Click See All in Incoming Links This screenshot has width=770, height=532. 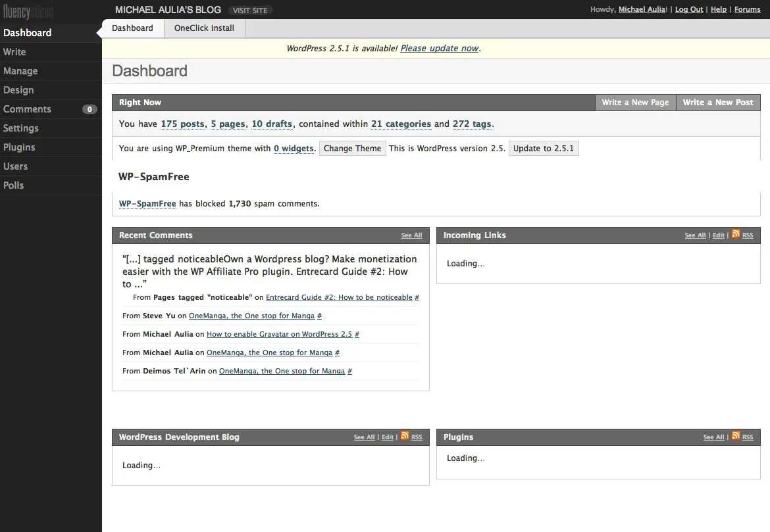click(x=696, y=235)
